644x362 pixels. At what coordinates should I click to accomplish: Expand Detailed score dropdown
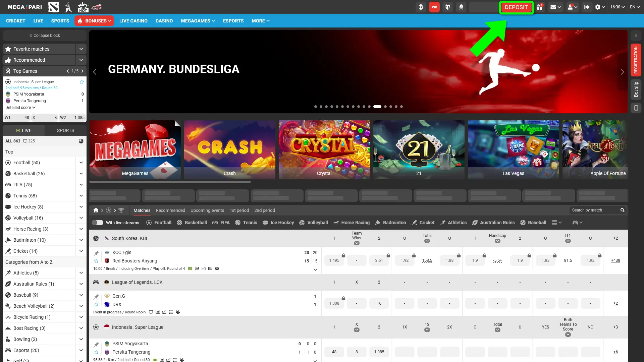(x=20, y=108)
